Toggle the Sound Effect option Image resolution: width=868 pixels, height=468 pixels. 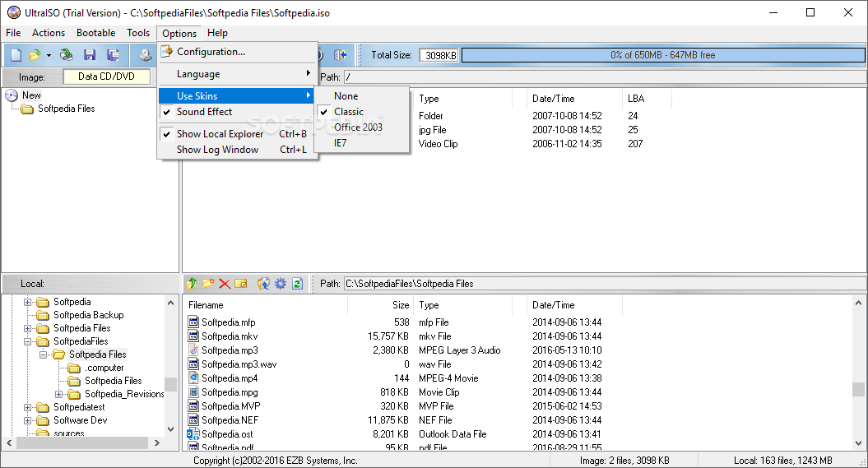[236, 112]
